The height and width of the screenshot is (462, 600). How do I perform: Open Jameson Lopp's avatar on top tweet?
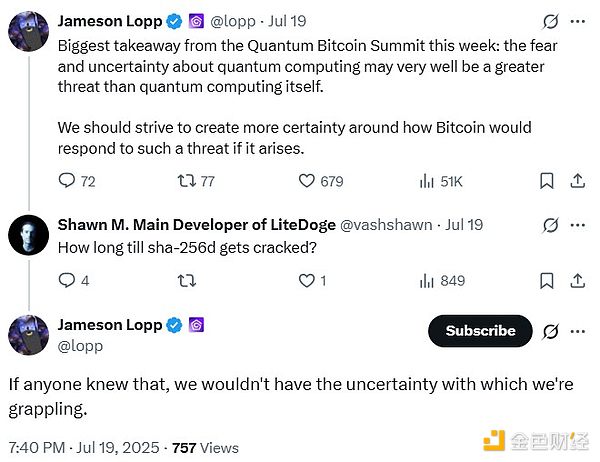28,31
